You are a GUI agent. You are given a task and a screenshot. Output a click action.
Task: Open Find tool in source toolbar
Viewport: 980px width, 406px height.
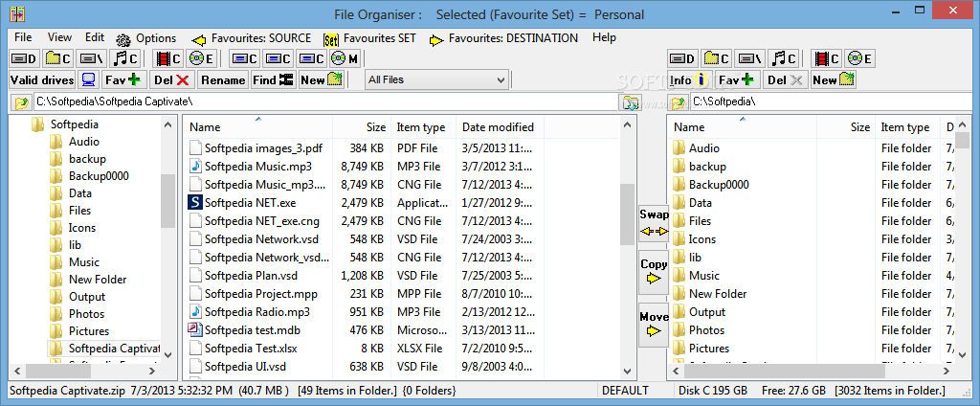point(273,79)
